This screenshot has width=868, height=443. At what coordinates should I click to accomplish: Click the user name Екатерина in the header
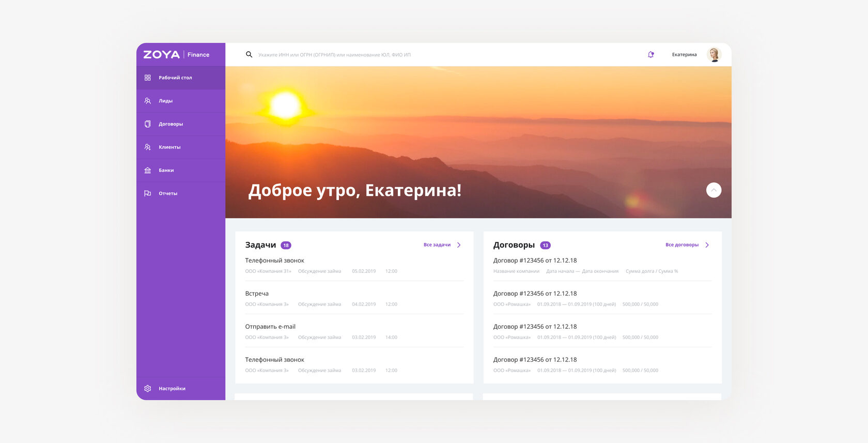pyautogui.click(x=684, y=55)
